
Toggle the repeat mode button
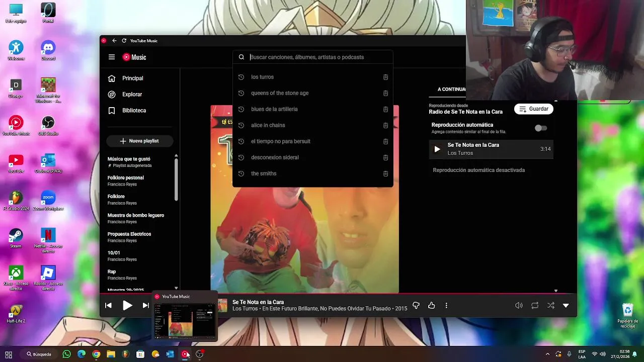[535, 305]
